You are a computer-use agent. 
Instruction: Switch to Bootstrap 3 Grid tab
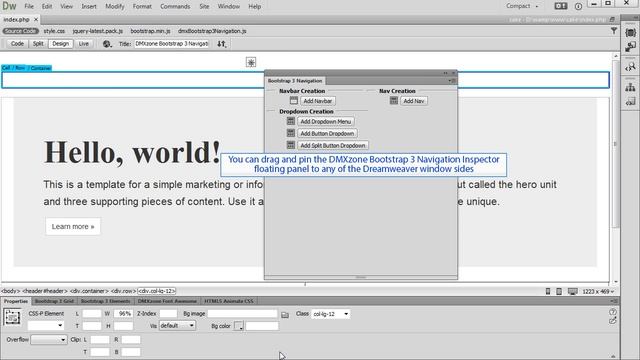tap(54, 301)
